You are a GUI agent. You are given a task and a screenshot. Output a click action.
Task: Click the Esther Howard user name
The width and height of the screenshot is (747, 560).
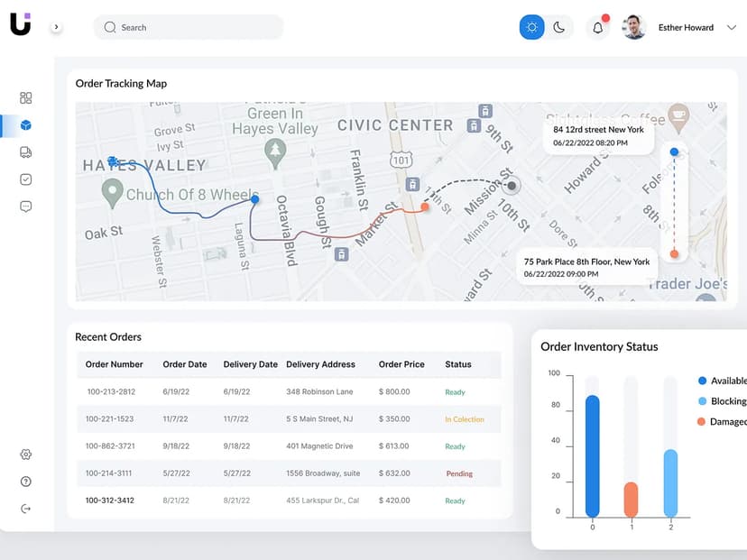(686, 28)
